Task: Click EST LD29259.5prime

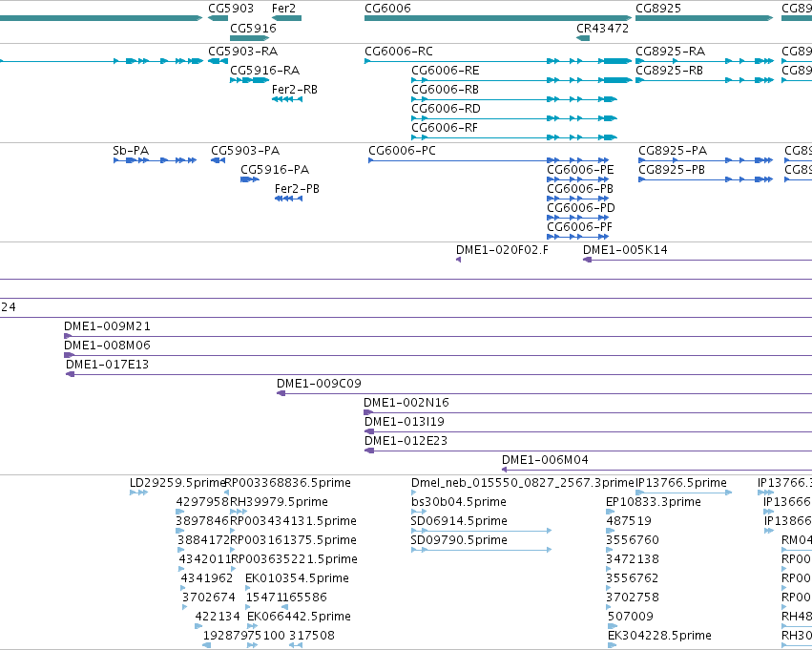Action: pyautogui.click(x=177, y=483)
